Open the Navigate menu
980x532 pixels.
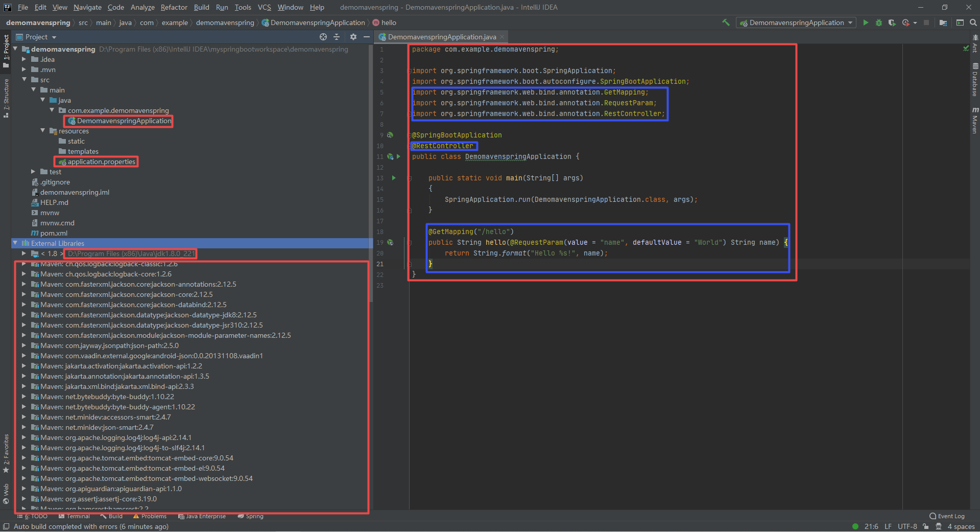pyautogui.click(x=87, y=7)
